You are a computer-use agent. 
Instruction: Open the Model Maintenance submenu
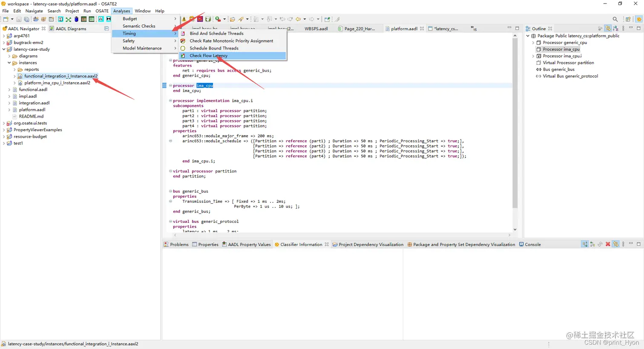pyautogui.click(x=145, y=48)
